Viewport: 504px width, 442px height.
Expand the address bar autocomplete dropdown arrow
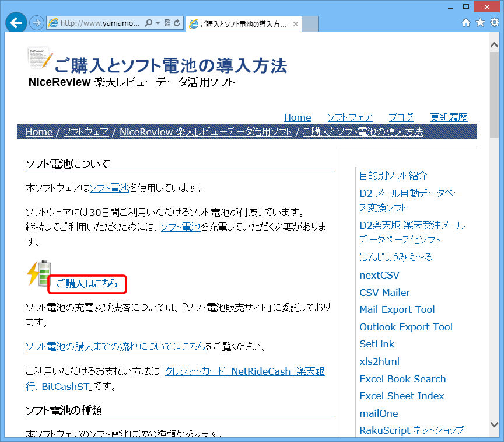(157, 23)
